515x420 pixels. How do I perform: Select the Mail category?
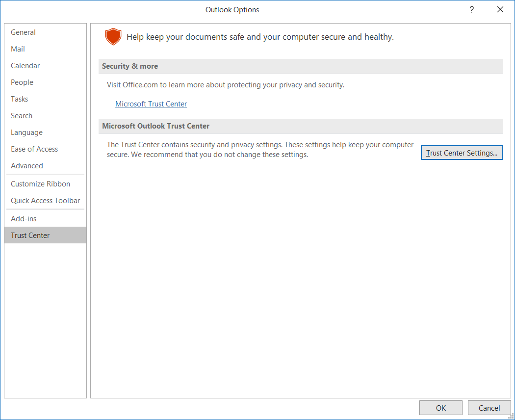click(x=45, y=49)
